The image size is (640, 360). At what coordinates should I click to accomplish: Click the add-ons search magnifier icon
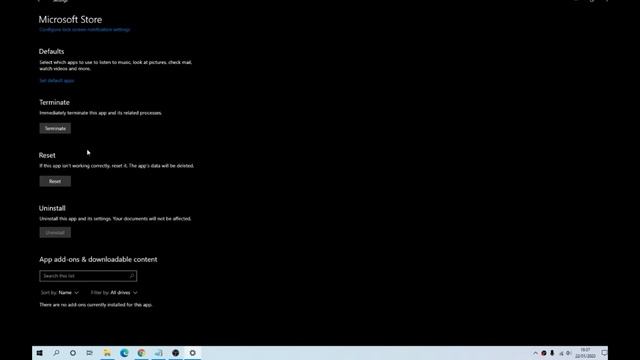click(132, 276)
